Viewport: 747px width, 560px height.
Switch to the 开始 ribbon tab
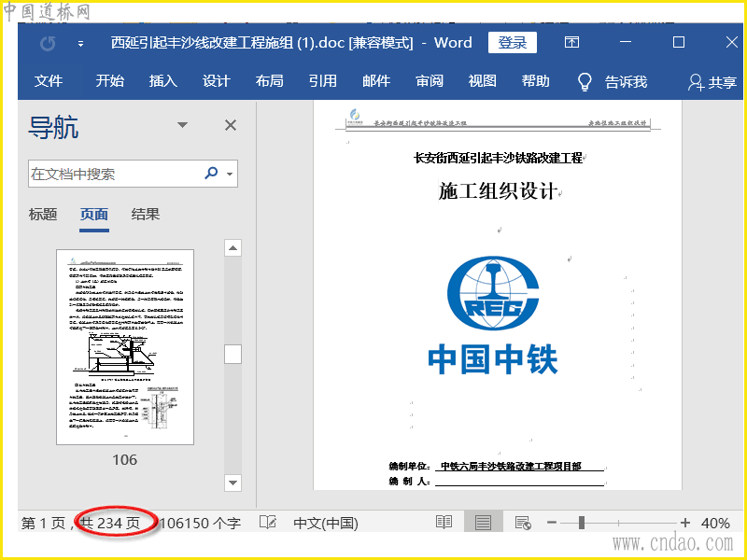[x=109, y=81]
